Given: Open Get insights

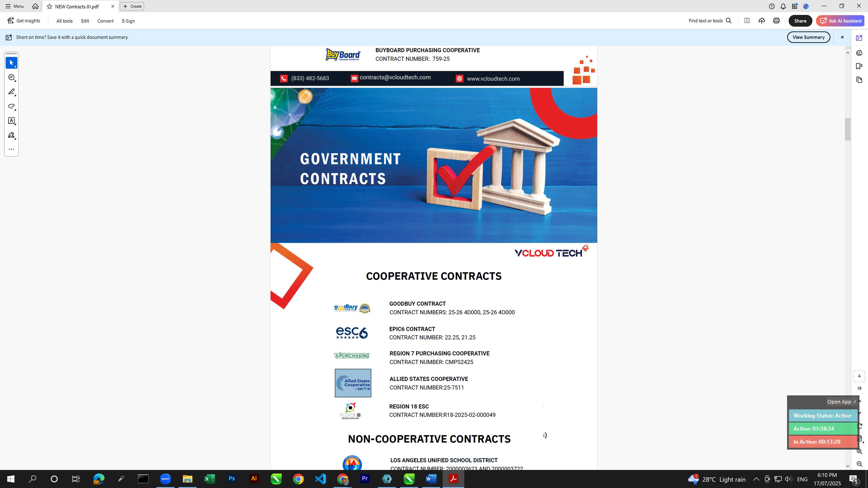Looking at the screenshot, I should [x=24, y=21].
